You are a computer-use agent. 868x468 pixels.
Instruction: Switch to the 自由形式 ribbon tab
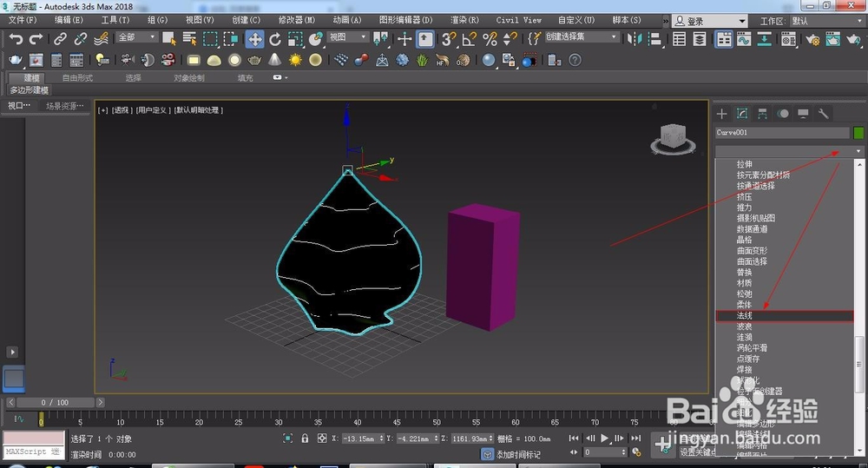(77, 78)
